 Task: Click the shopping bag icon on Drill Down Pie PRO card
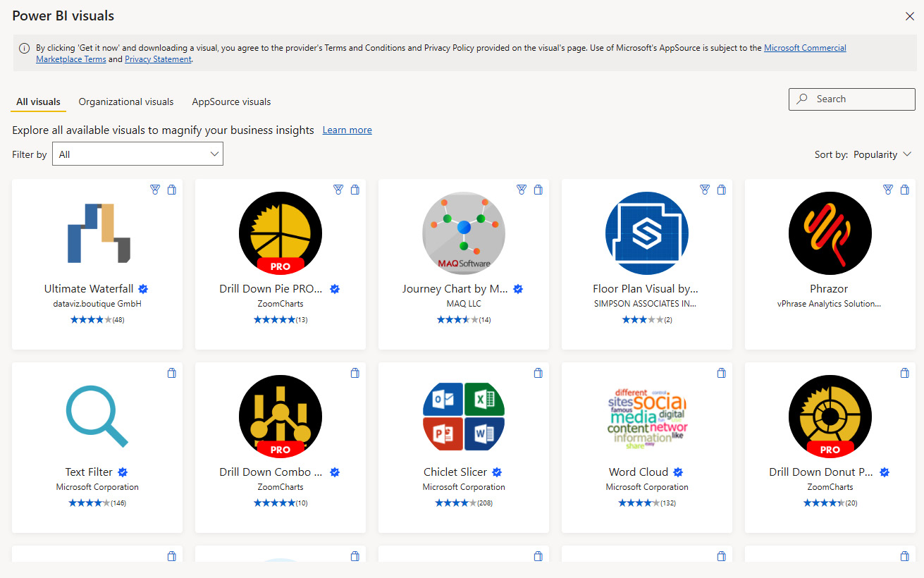pyautogui.click(x=355, y=190)
